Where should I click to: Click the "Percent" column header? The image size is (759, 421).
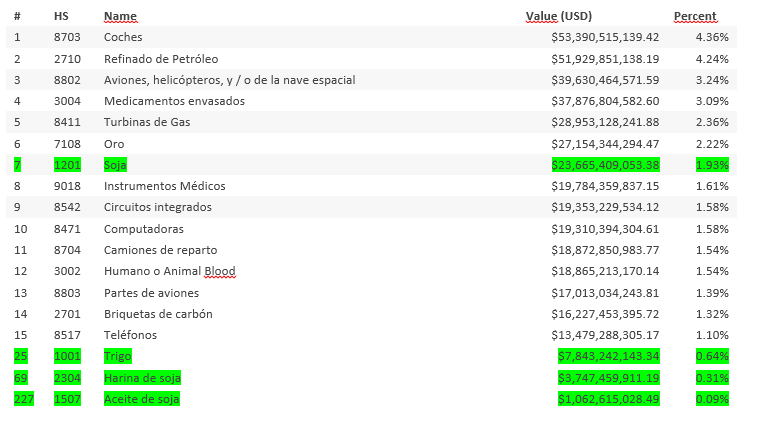coord(695,17)
